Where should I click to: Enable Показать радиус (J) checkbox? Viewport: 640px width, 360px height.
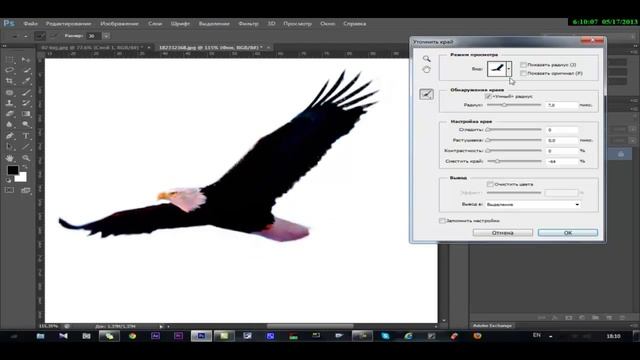523,65
